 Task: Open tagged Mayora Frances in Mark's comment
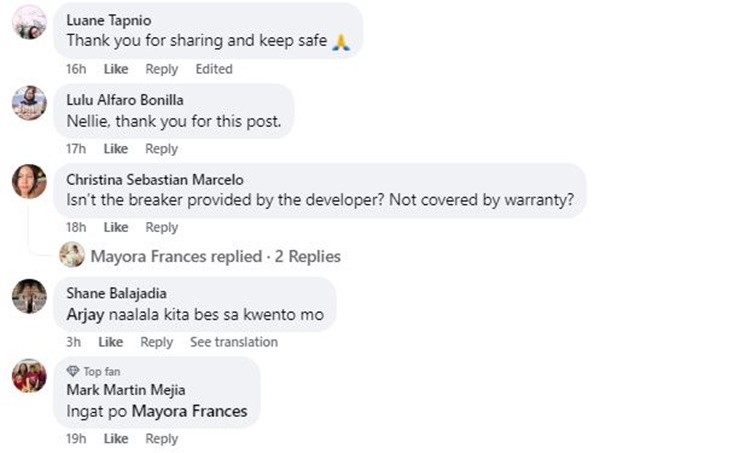coord(189,411)
